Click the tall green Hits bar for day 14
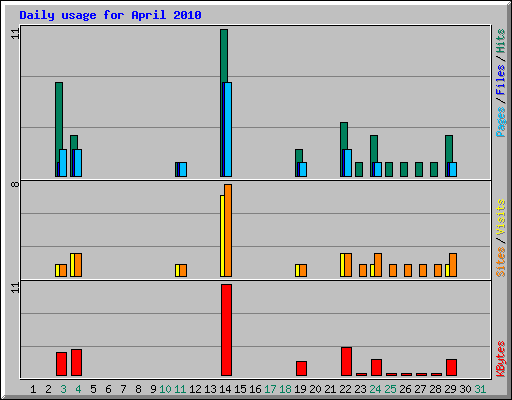This screenshot has width=512, height=400. (x=224, y=55)
